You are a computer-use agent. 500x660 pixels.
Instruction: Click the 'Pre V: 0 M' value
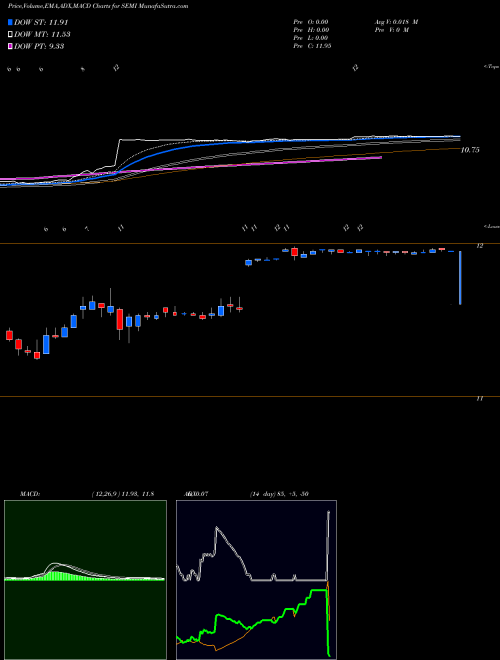(391, 30)
